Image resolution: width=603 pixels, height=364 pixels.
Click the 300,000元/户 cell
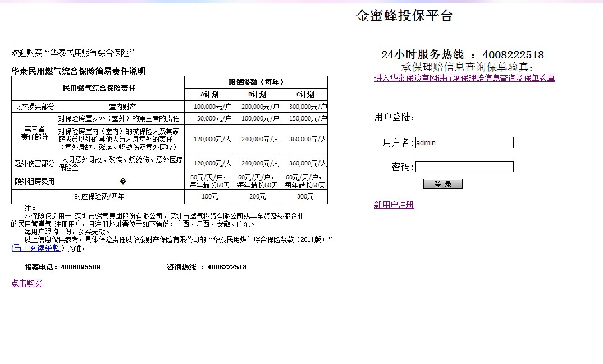(x=304, y=107)
